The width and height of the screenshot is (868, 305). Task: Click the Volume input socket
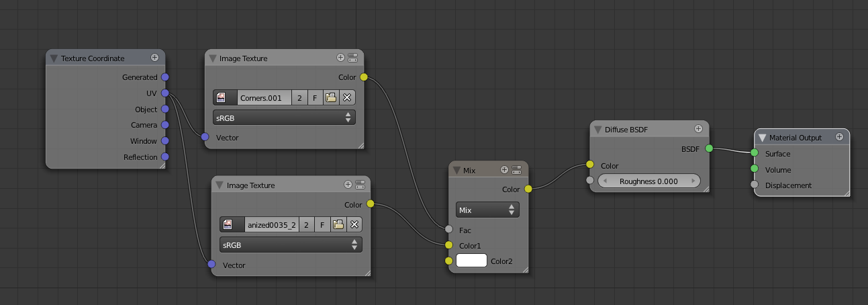[754, 169]
